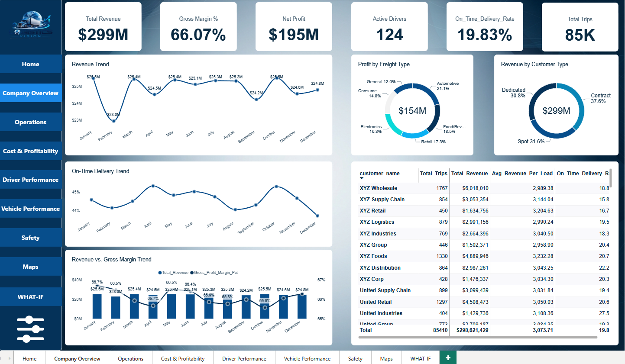Sort by On_Time_Delivery column header
Image resolution: width=625 pixels, height=364 pixels.
click(583, 174)
